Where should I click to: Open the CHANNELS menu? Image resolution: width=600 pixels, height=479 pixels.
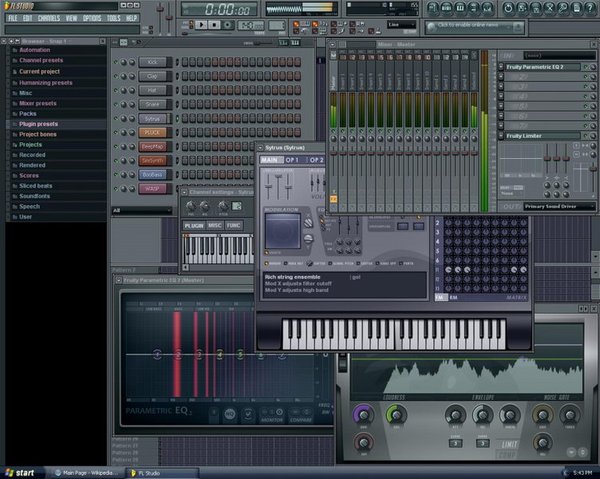(48, 18)
